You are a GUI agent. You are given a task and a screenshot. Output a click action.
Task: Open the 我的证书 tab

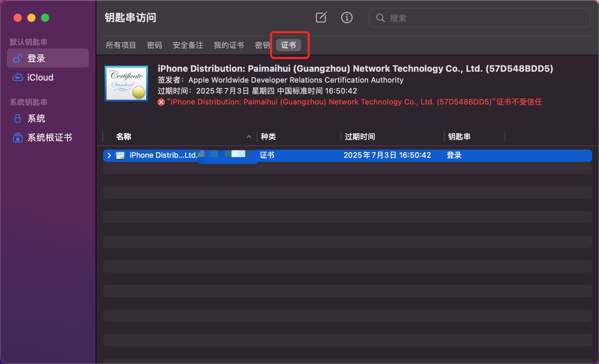point(229,45)
